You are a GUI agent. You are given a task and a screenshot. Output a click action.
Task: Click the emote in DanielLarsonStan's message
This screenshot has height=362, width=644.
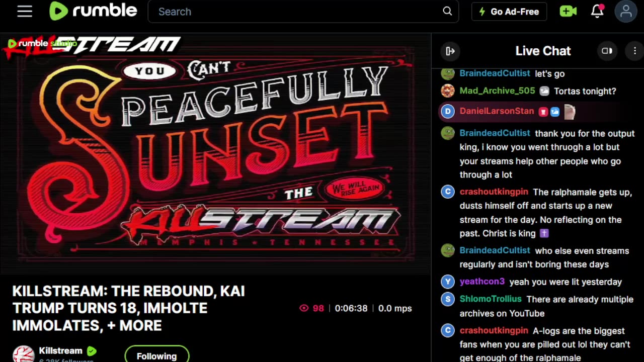point(569,112)
